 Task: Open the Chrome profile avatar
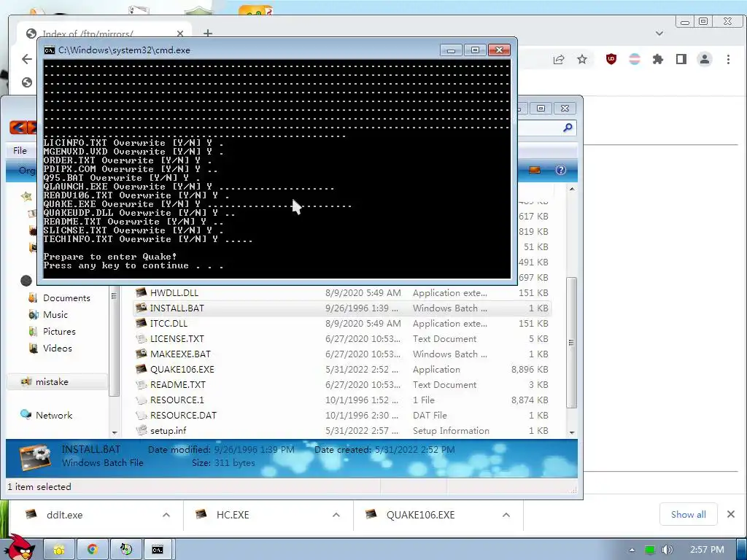[705, 59]
